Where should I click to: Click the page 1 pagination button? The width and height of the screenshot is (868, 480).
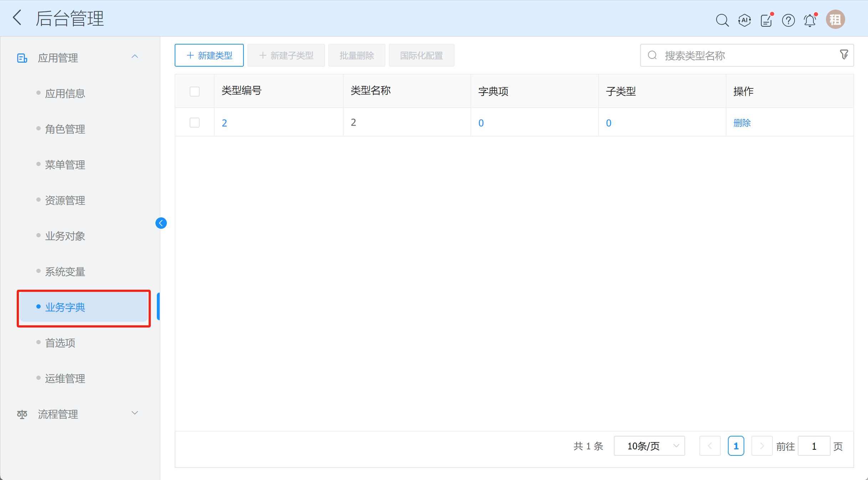point(736,446)
